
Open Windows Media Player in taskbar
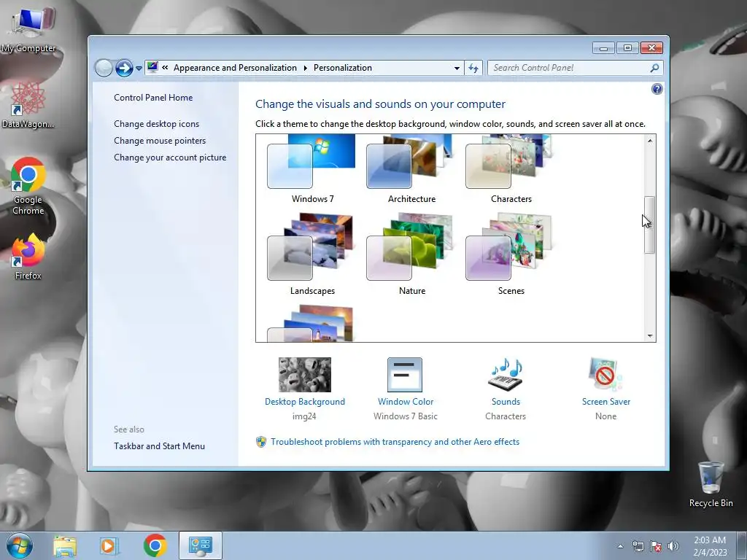coord(109,545)
